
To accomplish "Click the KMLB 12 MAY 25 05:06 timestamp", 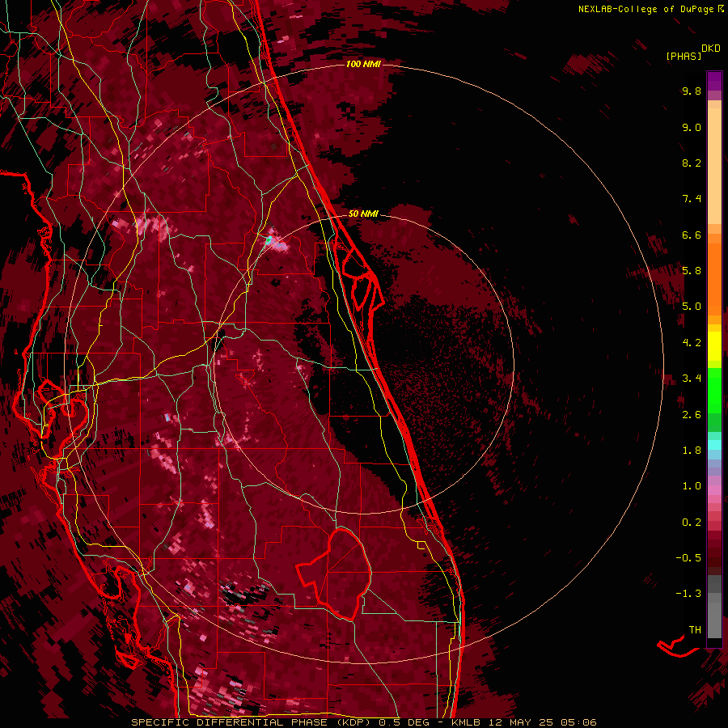I will pyautogui.click(x=523, y=722).
